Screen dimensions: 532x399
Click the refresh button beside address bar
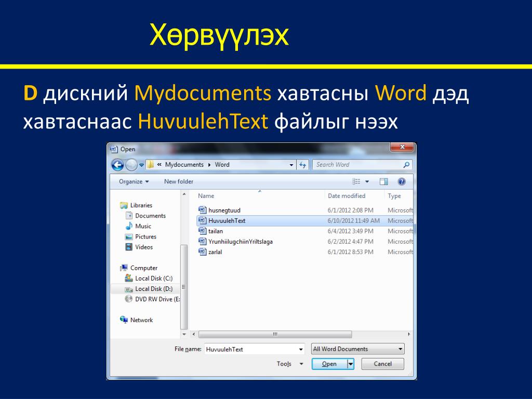303,165
